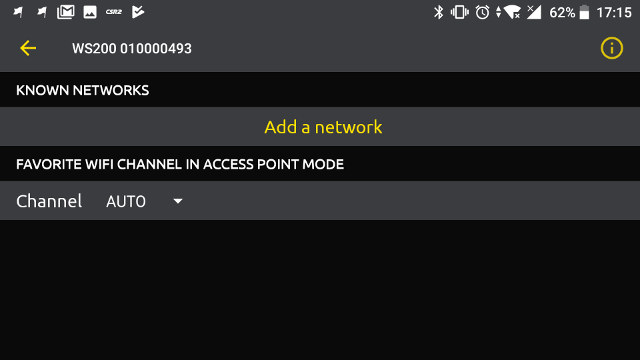Tap the checkmark play notification icon
This screenshot has height=360, width=640.
(138, 12)
